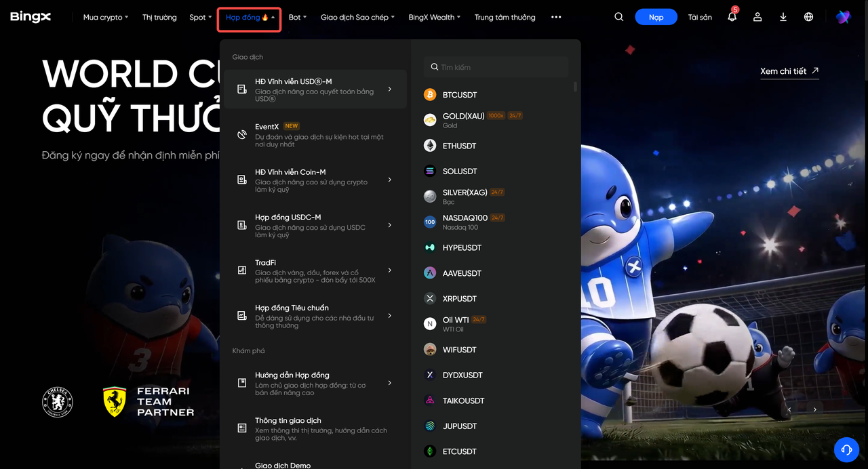Image resolution: width=868 pixels, height=469 pixels.
Task: Open the language globe icon
Action: point(808,17)
